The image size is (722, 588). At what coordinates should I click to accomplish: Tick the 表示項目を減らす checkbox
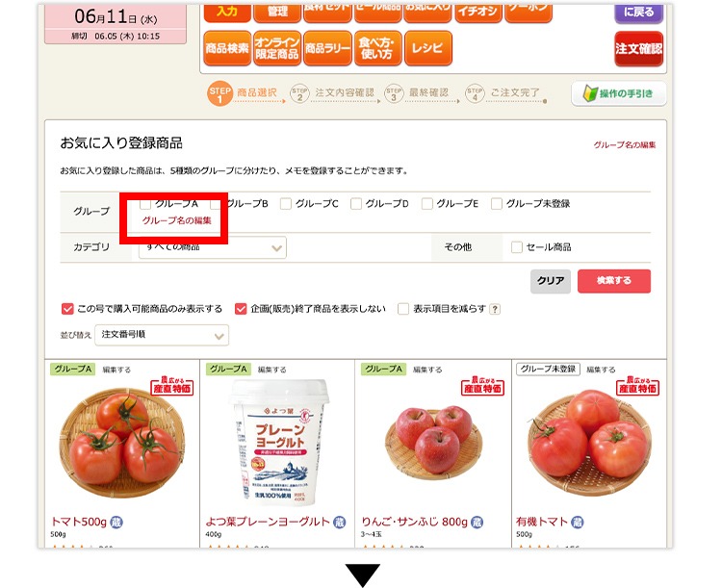point(403,309)
